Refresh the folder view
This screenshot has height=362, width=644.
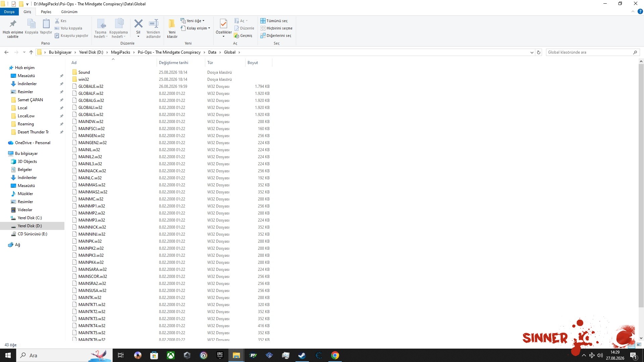tap(539, 52)
